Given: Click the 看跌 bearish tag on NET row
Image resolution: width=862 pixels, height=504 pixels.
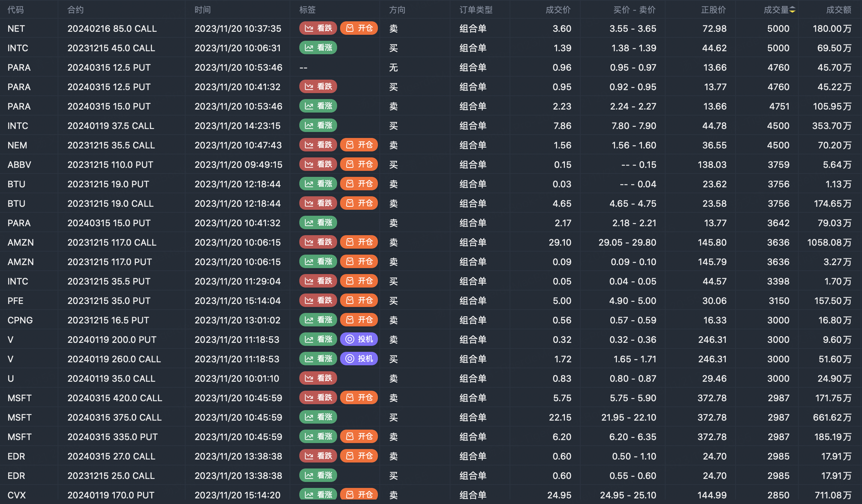Looking at the screenshot, I should 318,28.
